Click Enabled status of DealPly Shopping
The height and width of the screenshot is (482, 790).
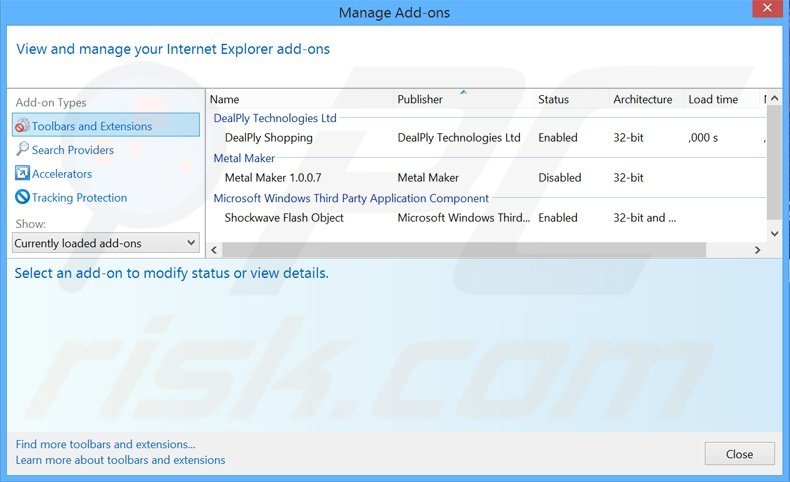[558, 137]
